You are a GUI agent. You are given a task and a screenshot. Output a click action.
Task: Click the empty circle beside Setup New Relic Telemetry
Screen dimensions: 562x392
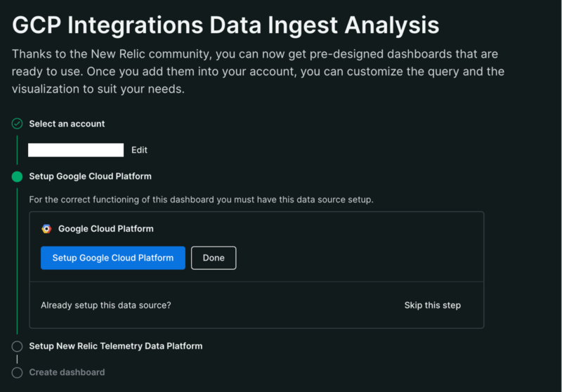tap(17, 346)
